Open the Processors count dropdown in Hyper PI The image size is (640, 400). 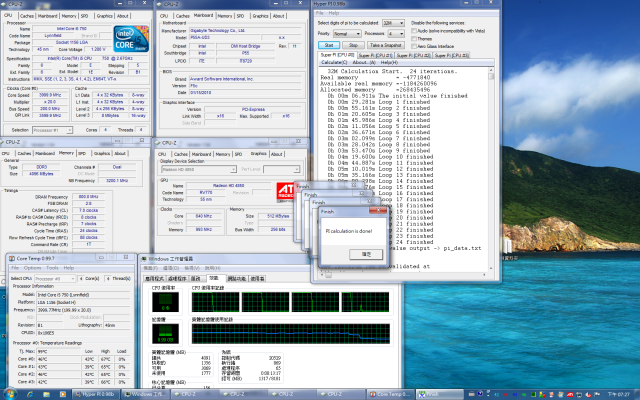(396, 33)
